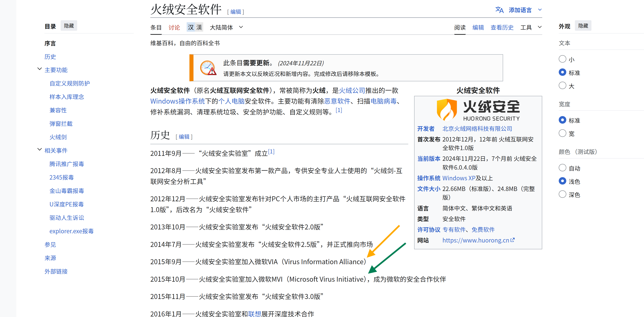
Task: Go to 兼容性 section
Action: 58,110
